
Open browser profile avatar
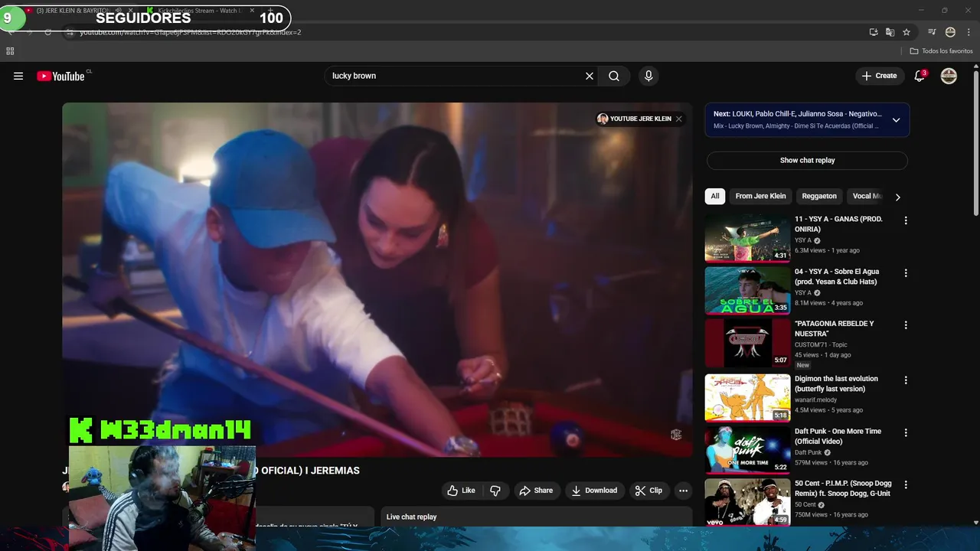(x=950, y=32)
